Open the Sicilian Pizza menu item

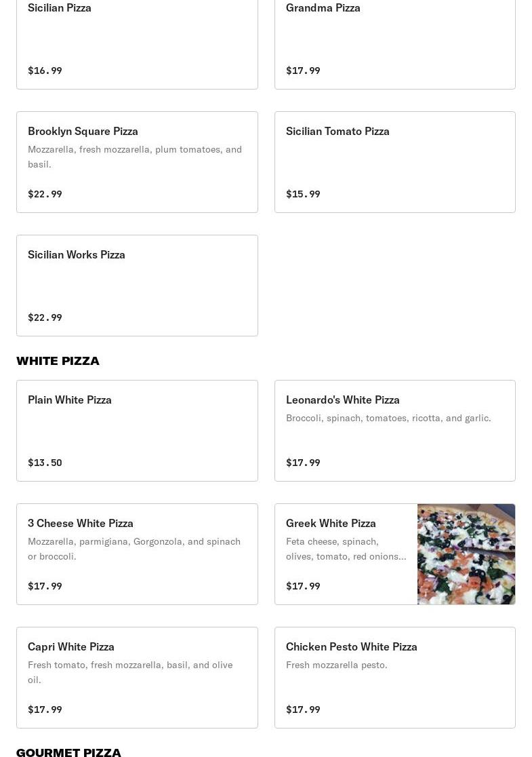point(137,41)
